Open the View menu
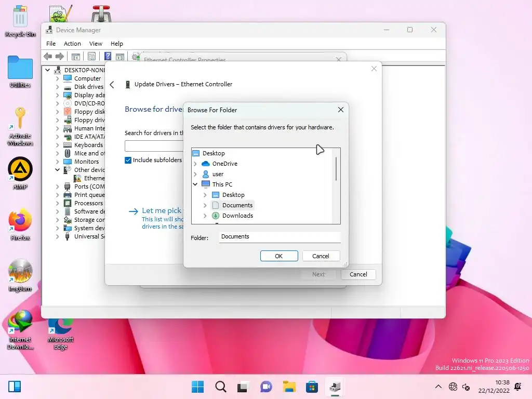Image resolution: width=532 pixels, height=399 pixels. coord(96,44)
